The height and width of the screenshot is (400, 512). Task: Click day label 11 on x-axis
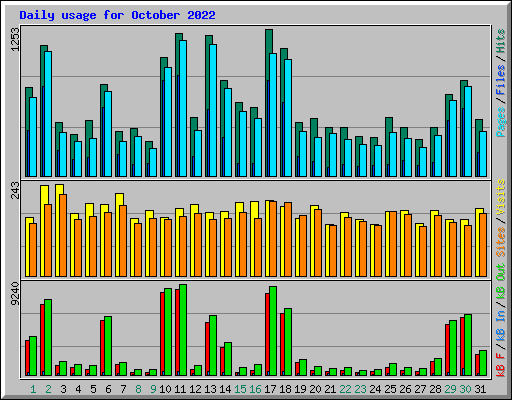click(x=180, y=389)
